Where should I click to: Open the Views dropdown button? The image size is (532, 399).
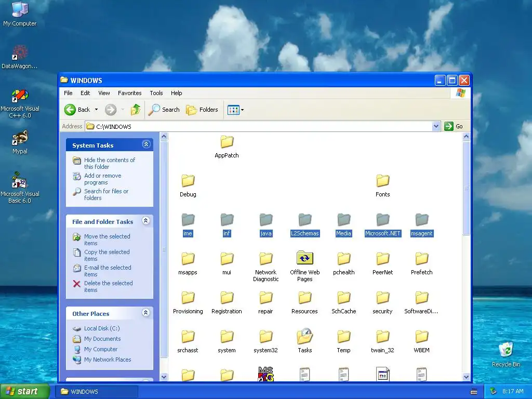(x=235, y=110)
